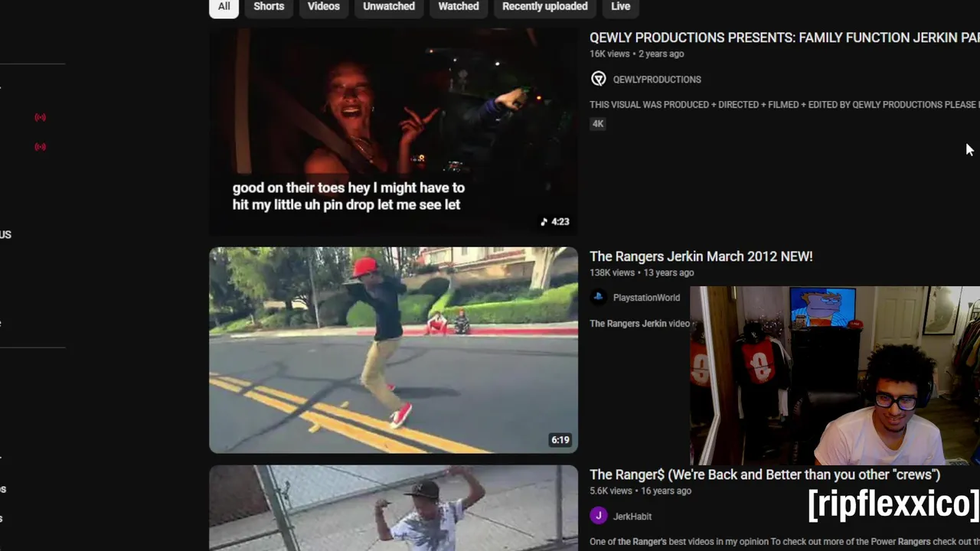Click the 4K quality badge
The width and height of the screenshot is (980, 551).
pyautogui.click(x=598, y=124)
